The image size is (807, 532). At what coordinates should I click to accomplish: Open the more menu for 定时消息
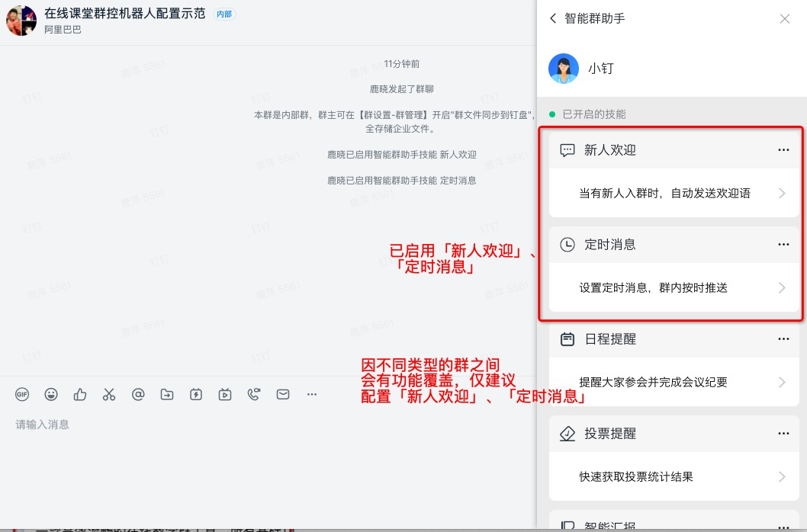click(x=784, y=245)
